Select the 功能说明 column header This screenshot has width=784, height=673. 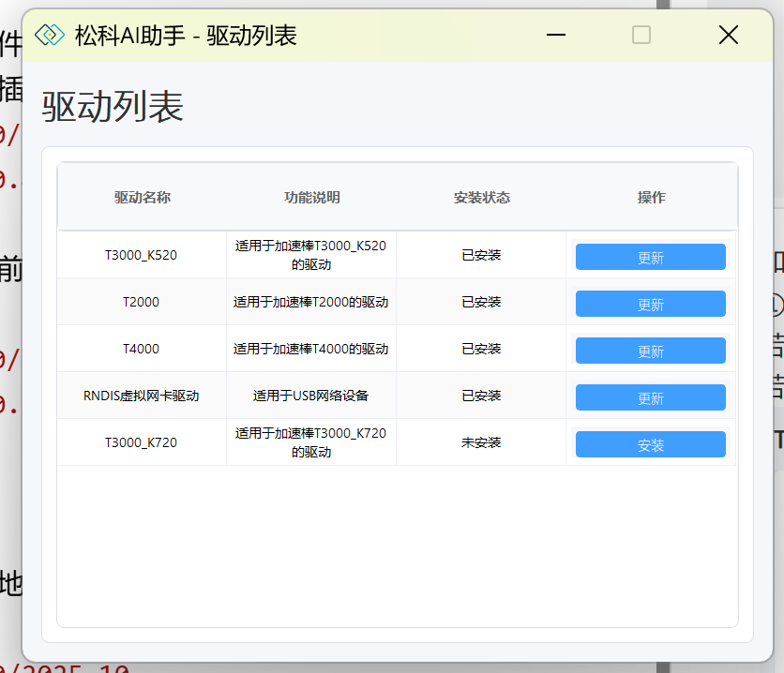click(311, 198)
